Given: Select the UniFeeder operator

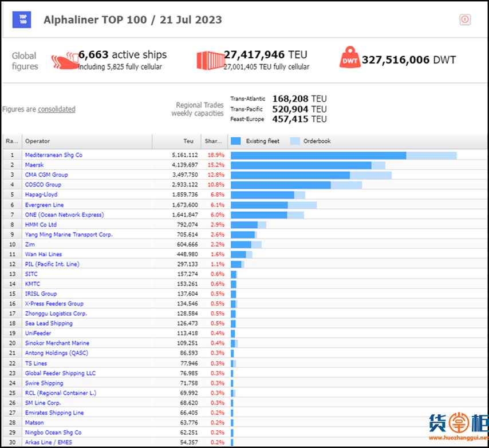Looking at the screenshot, I should pyautogui.click(x=38, y=334).
